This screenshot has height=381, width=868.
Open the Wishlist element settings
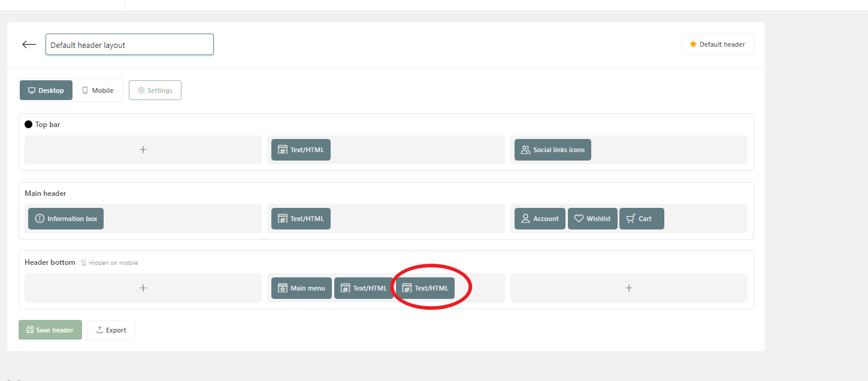tap(592, 218)
